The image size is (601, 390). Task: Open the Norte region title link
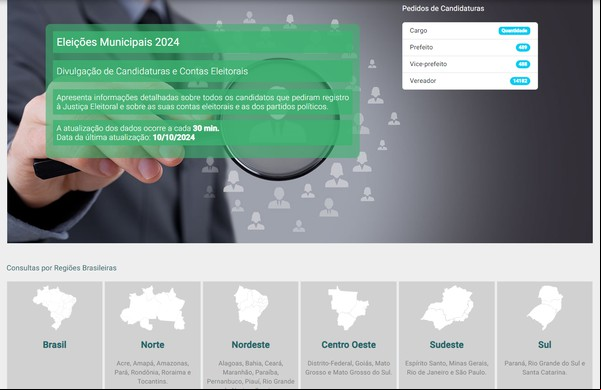point(153,345)
